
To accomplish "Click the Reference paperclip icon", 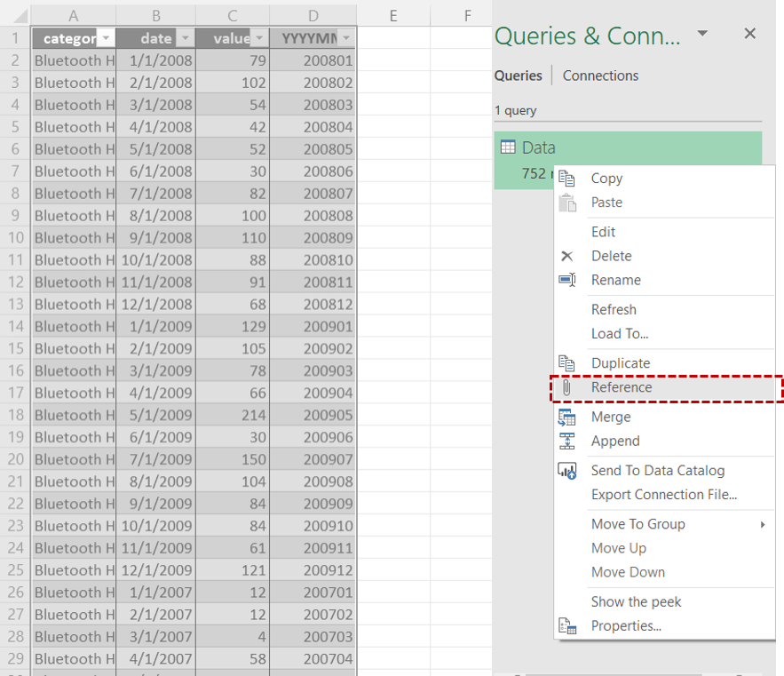I will [x=566, y=387].
